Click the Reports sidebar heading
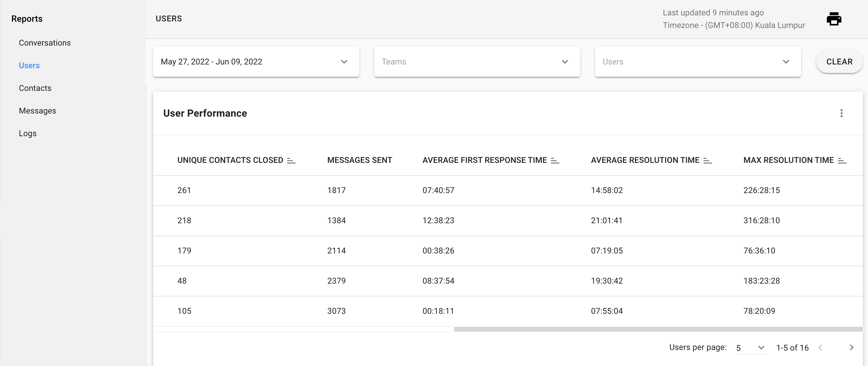 click(x=27, y=19)
